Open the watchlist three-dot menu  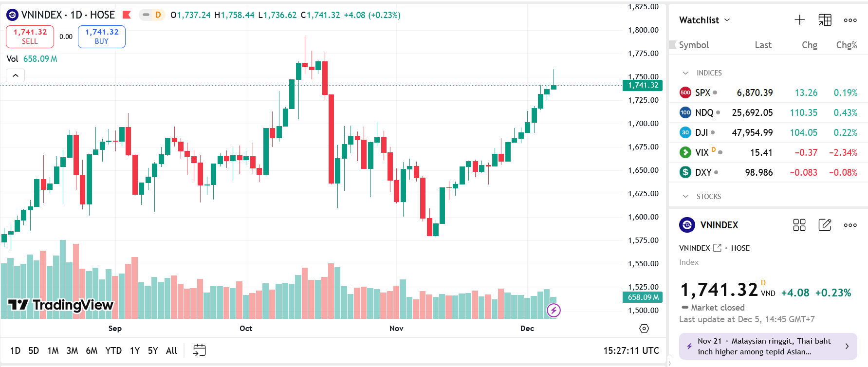coord(850,20)
